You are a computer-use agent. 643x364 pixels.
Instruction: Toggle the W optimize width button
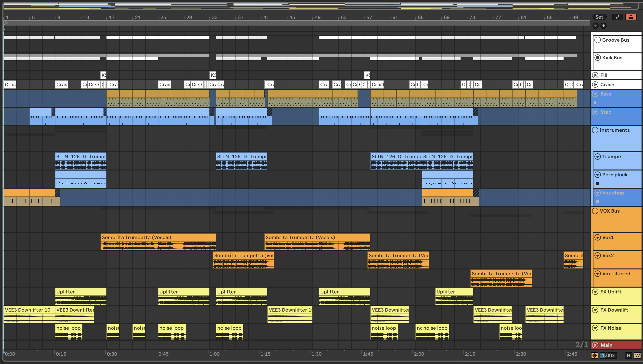tap(637, 355)
